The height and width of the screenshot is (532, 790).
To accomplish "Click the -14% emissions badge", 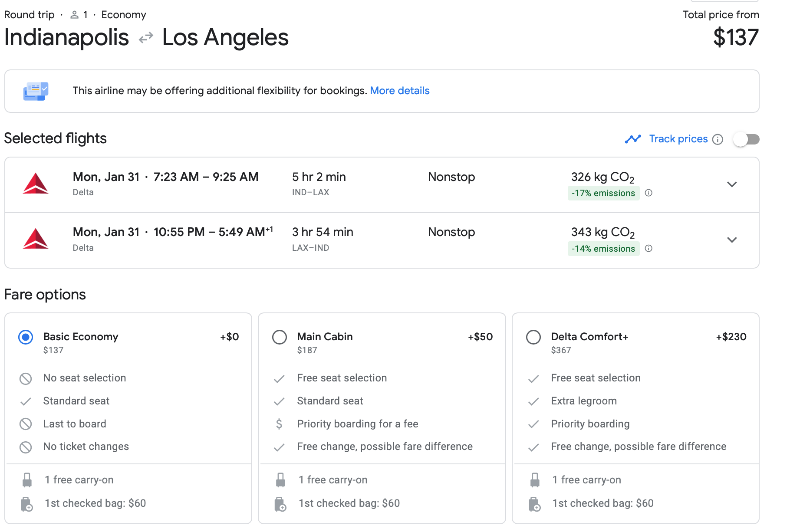I will 603,249.
